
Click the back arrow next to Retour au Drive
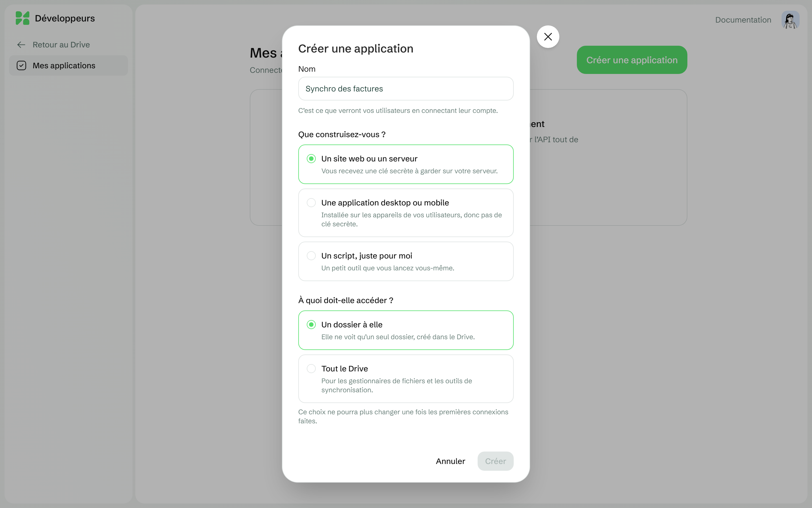[21, 45]
